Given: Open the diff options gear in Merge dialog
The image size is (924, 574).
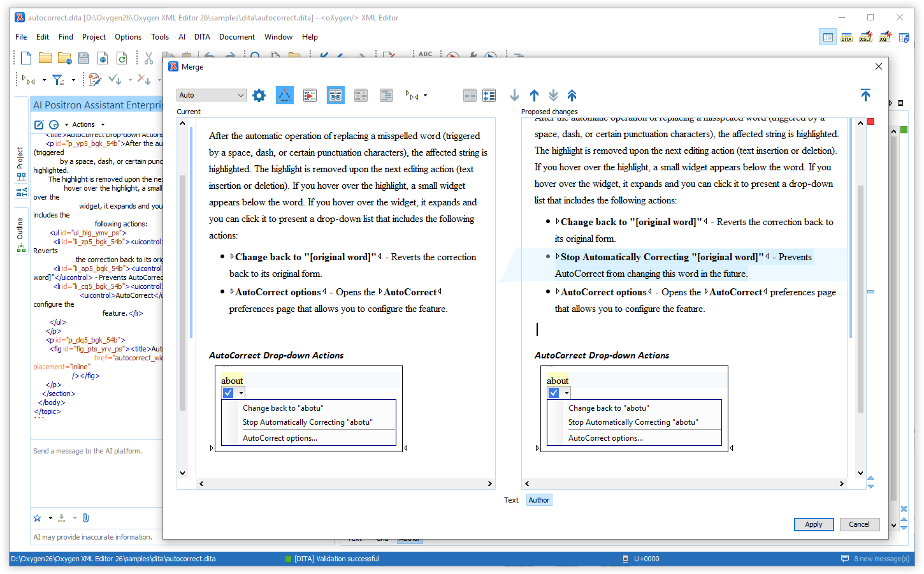Looking at the screenshot, I should coord(259,96).
